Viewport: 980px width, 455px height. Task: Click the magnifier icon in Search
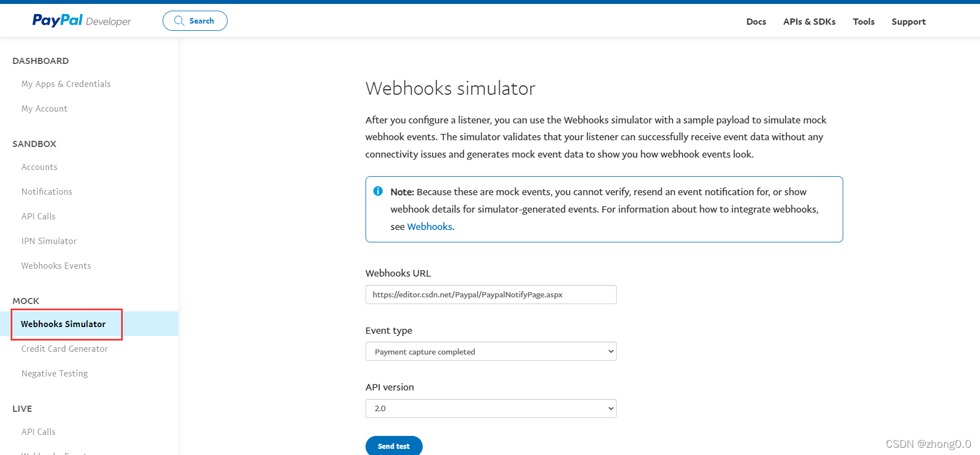pos(179,21)
